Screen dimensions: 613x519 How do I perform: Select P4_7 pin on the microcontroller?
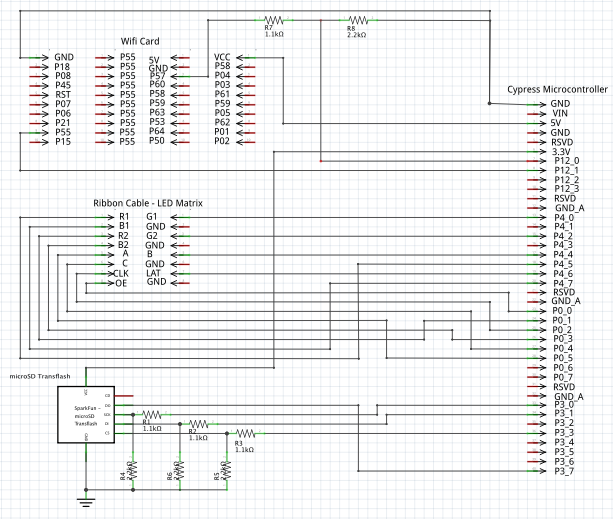tap(563, 283)
